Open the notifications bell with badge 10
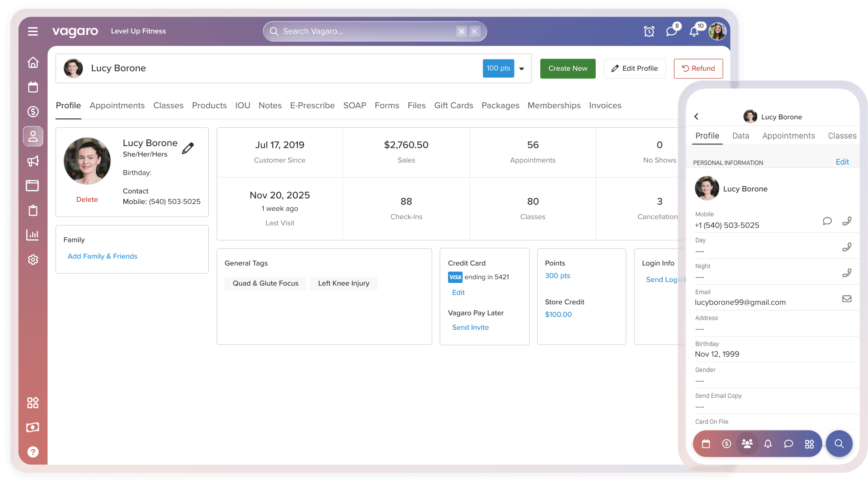The image size is (868, 485). pyautogui.click(x=694, y=31)
